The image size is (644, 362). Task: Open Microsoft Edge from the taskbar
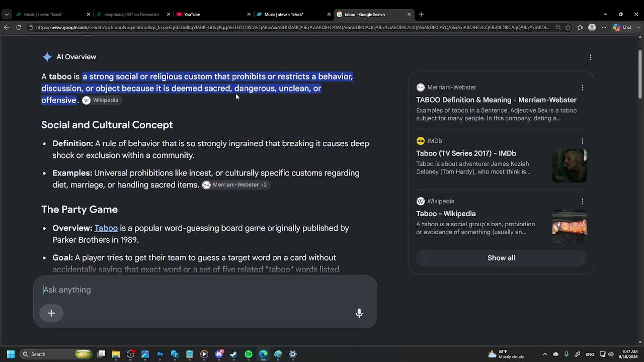(x=263, y=354)
